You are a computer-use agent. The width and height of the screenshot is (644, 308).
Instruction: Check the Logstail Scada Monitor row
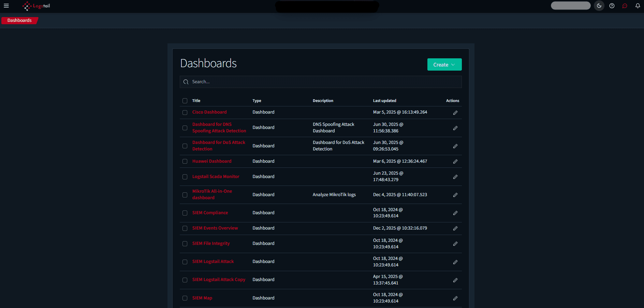coord(185,177)
